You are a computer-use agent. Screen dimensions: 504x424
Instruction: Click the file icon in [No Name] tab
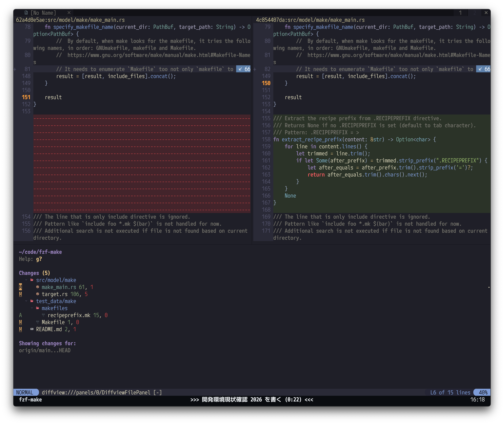pos(26,13)
